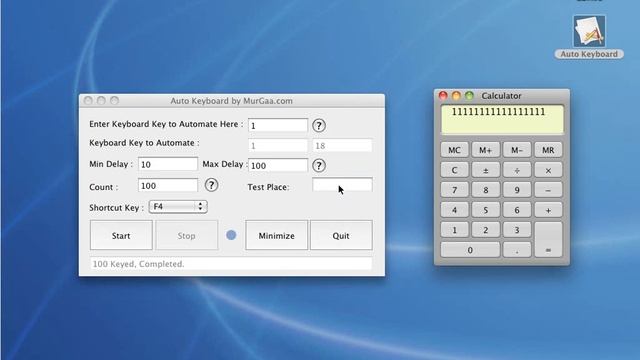Click the 3 key in Calculator

(517, 230)
